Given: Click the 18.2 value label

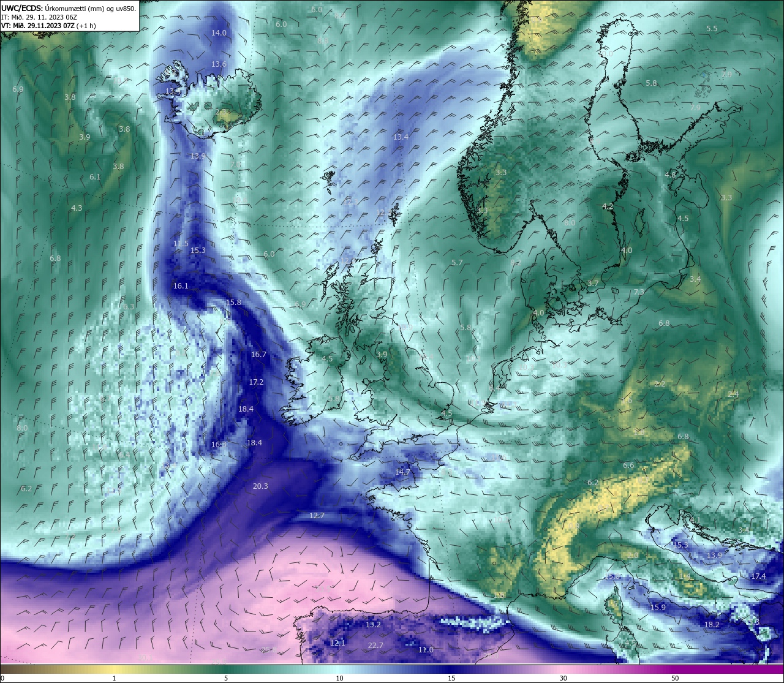Looking at the screenshot, I should click(x=712, y=625).
